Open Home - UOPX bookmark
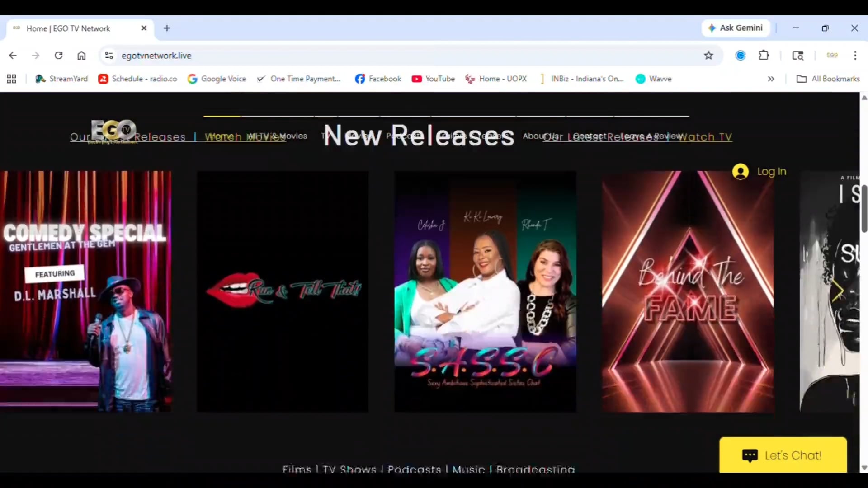868x488 pixels. pos(496,79)
